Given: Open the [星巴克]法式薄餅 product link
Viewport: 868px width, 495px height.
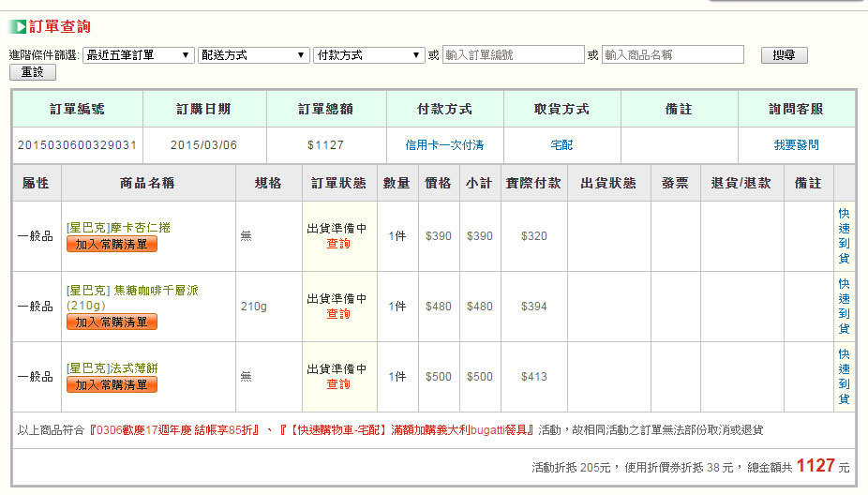Looking at the screenshot, I should coord(112,368).
